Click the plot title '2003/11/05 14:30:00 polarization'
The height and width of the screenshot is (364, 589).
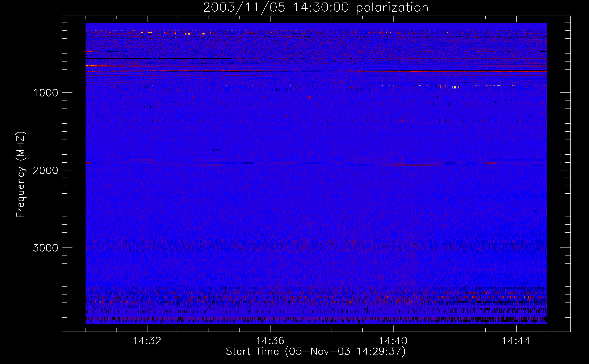[316, 8]
